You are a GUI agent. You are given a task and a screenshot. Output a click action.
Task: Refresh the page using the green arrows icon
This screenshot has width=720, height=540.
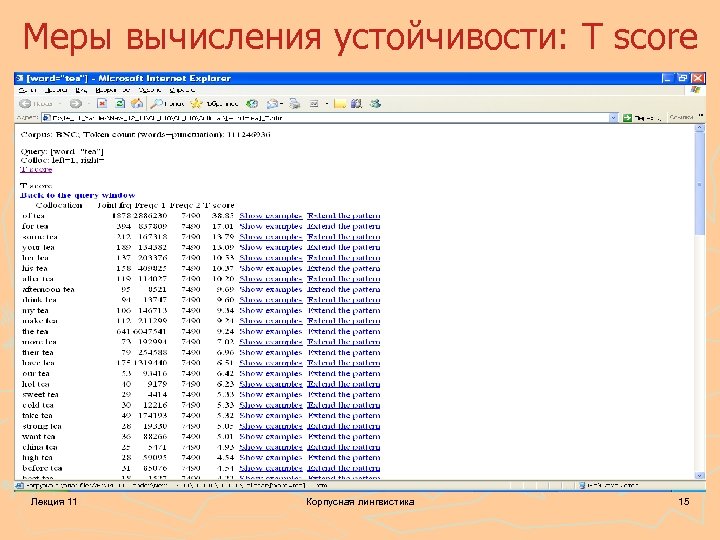coord(119,104)
